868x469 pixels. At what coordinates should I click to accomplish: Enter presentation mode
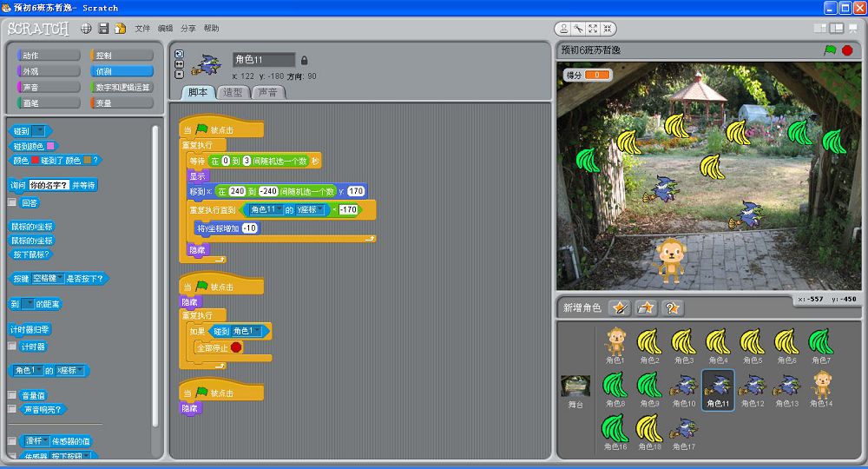click(853, 29)
